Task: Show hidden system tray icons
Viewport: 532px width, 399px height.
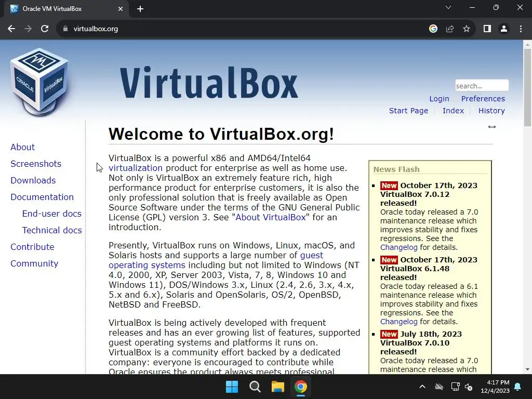Action: 422,387
